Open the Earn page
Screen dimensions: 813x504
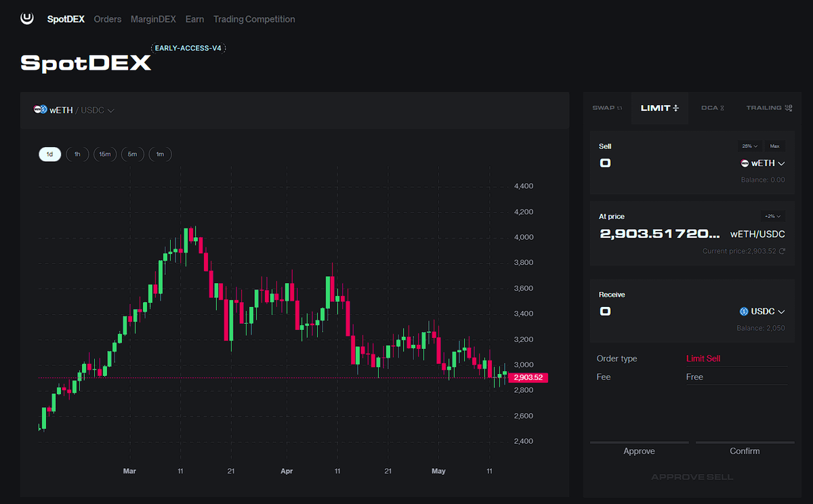(x=194, y=19)
